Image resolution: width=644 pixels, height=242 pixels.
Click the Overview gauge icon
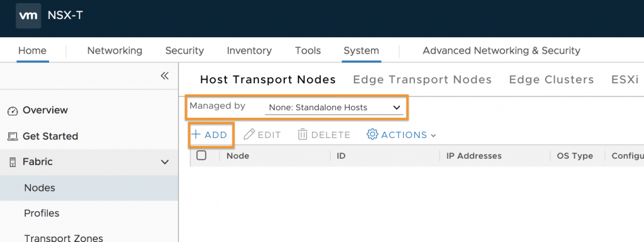(x=13, y=111)
